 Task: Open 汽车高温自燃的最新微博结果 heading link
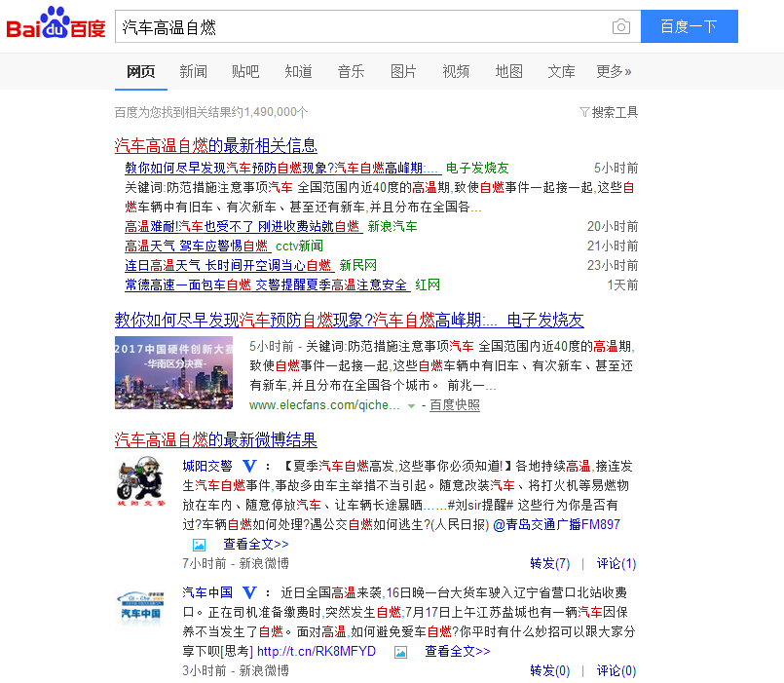click(215, 439)
